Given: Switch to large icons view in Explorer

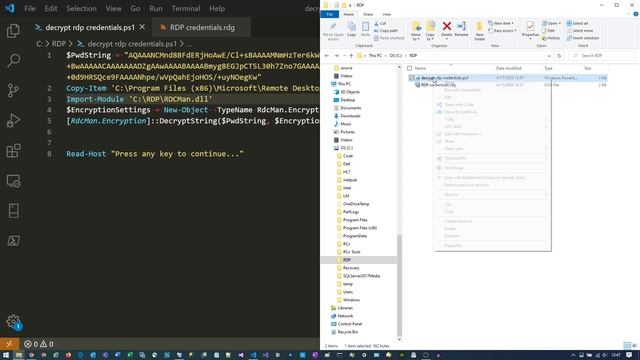Looking at the screenshot, I should (634, 346).
